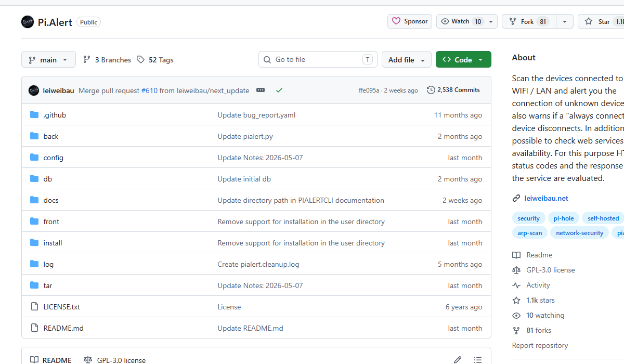The height and width of the screenshot is (364, 624).
Task: Select the self-hosted topic tag
Action: point(603,218)
